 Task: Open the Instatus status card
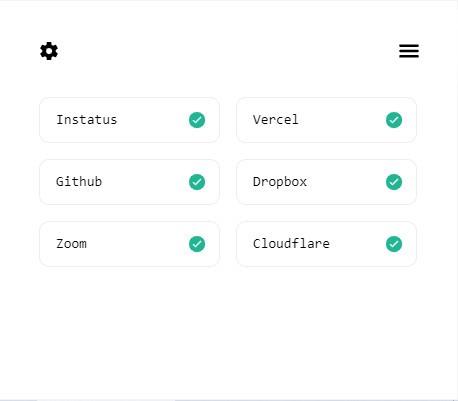[x=129, y=120]
